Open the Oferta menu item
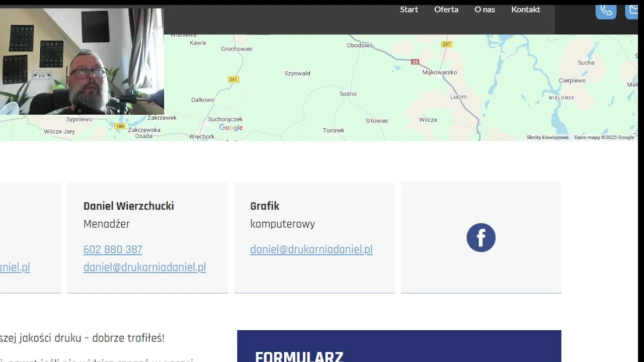Image resolution: width=644 pixels, height=362 pixels. [x=446, y=10]
